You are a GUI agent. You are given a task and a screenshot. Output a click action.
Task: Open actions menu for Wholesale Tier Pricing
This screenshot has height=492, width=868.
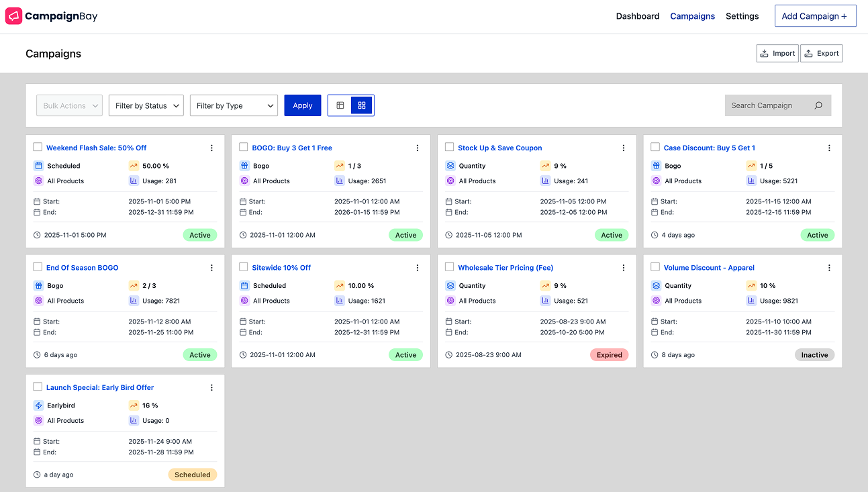(623, 267)
